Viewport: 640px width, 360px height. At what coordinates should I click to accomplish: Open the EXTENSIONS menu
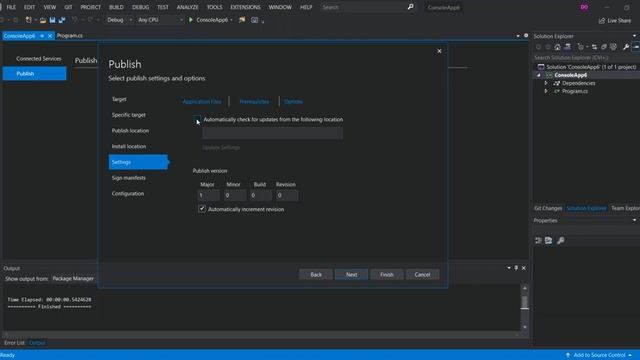pos(245,7)
